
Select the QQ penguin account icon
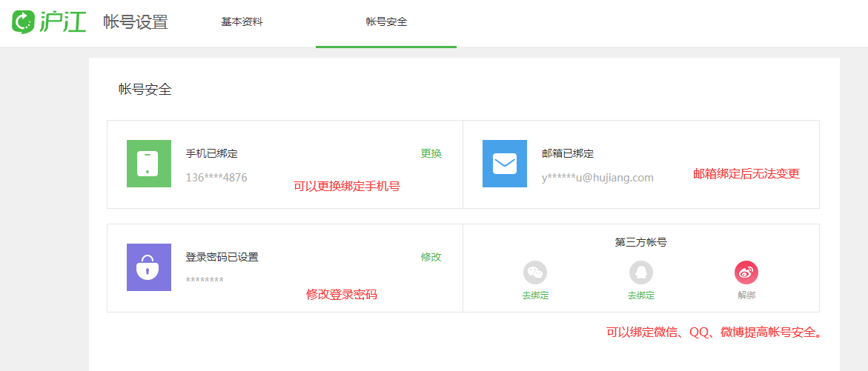[x=641, y=273]
